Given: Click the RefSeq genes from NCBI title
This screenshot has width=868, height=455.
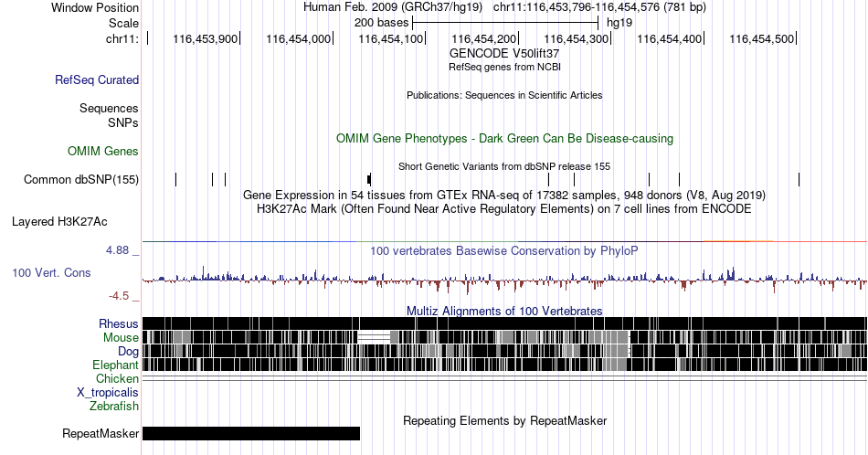Looking at the screenshot, I should pyautogui.click(x=504, y=67).
